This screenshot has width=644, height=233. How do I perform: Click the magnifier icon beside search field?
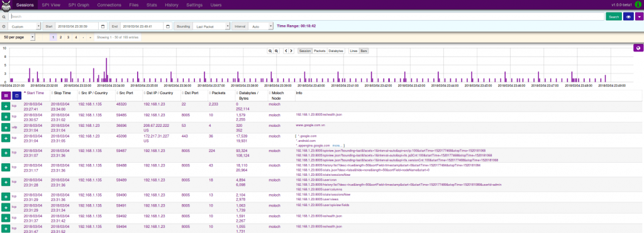(x=4, y=17)
